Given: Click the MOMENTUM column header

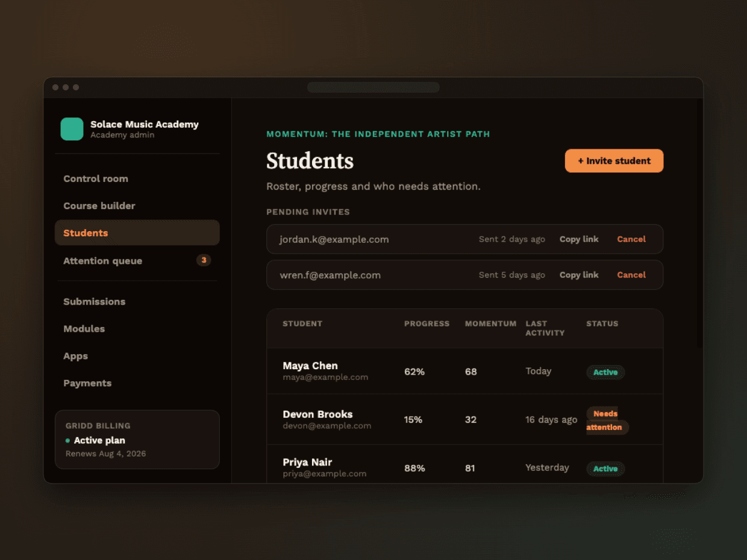Looking at the screenshot, I should click(491, 323).
